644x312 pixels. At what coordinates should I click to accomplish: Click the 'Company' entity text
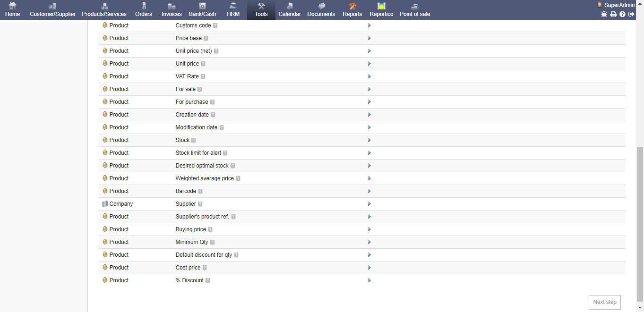click(x=121, y=204)
